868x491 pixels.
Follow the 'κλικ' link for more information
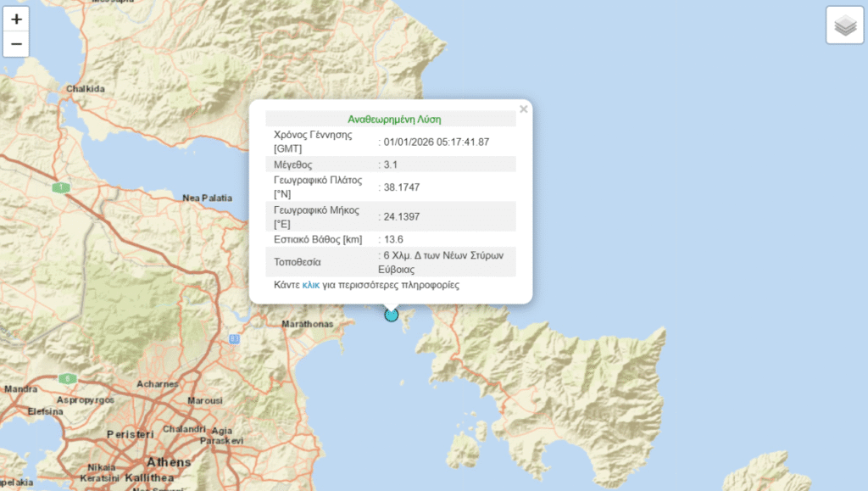pos(310,286)
